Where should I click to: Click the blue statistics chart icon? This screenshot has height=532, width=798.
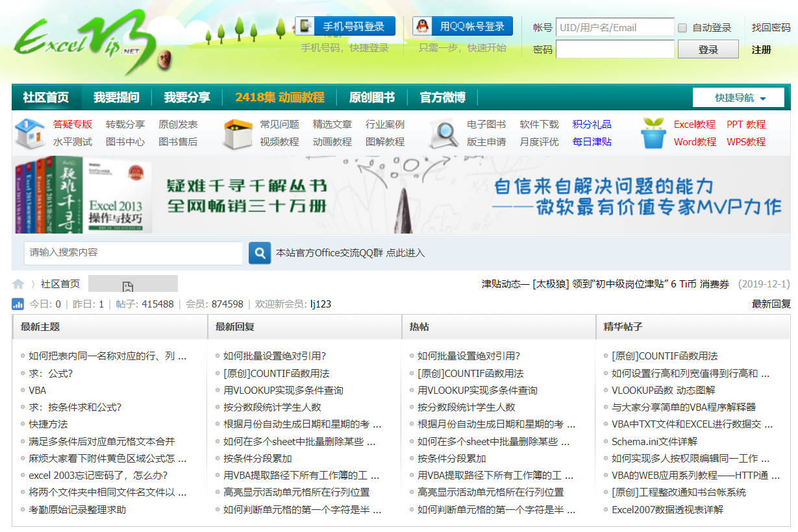(x=18, y=304)
